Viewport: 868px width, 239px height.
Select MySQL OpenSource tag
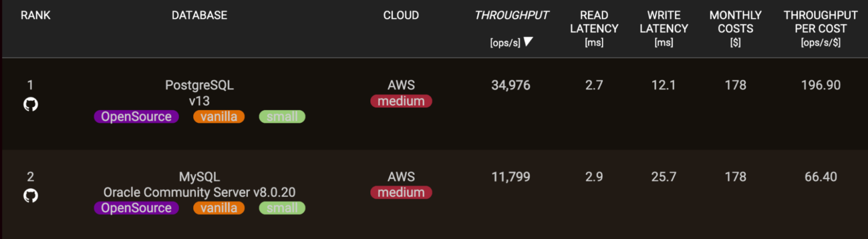click(x=136, y=208)
